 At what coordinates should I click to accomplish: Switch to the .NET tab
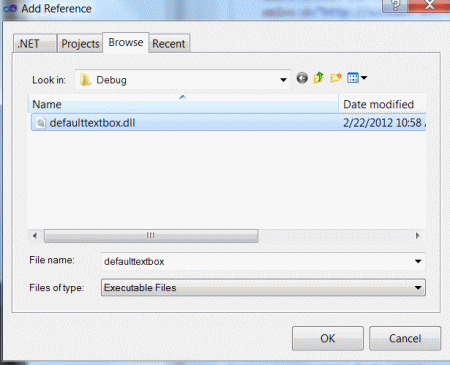point(35,43)
